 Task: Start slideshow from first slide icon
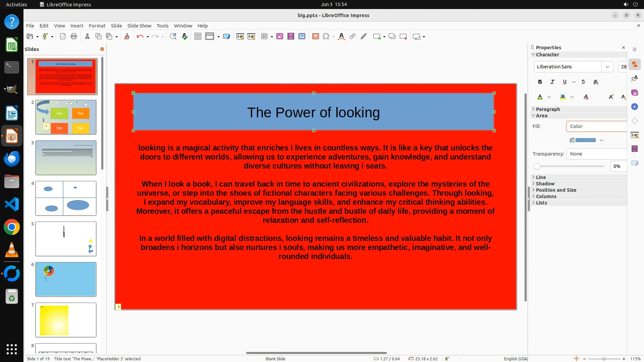click(240, 37)
